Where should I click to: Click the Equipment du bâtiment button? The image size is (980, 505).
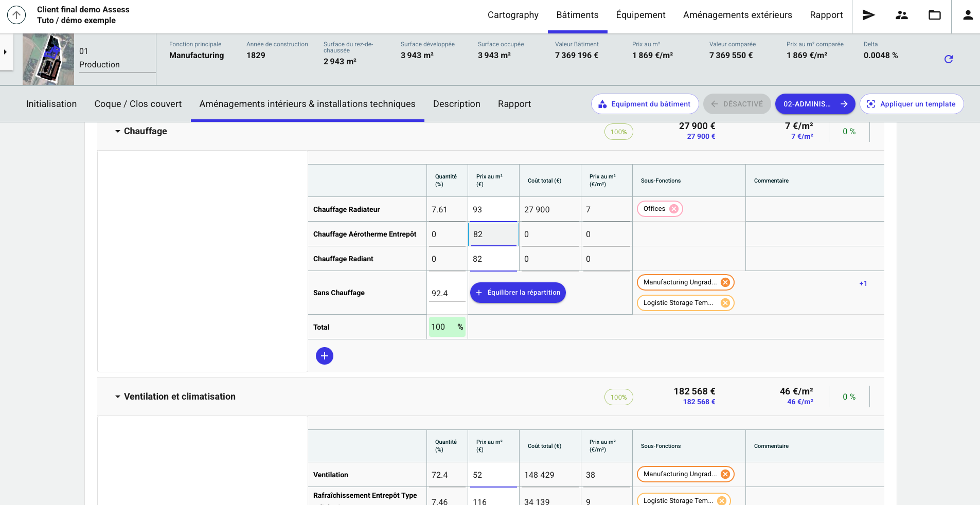pos(645,104)
